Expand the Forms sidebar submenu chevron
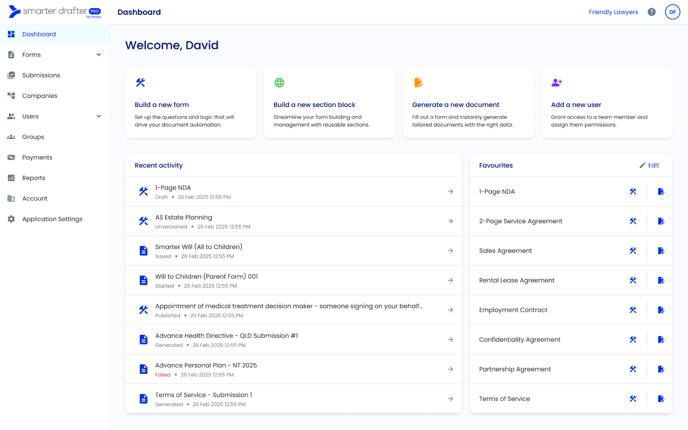Screen dimensions: 688x430 pyautogui.click(x=99, y=55)
